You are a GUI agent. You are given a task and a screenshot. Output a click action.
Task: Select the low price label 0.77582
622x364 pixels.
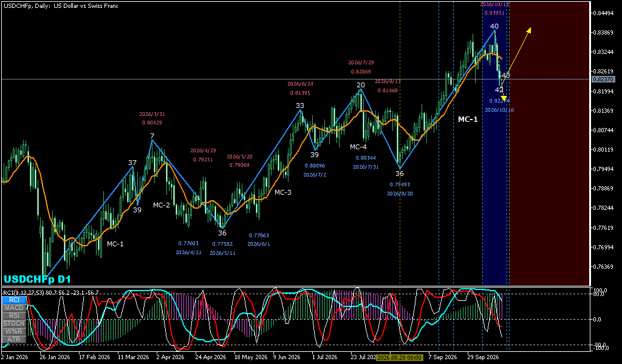pos(222,244)
